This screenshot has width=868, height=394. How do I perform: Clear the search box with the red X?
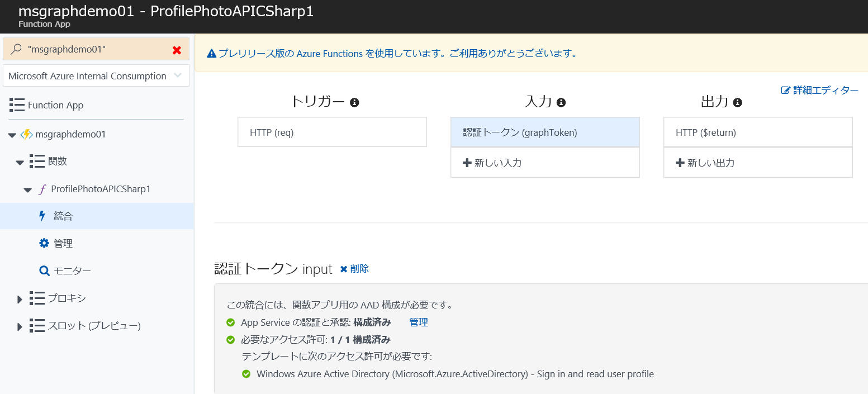(x=177, y=49)
